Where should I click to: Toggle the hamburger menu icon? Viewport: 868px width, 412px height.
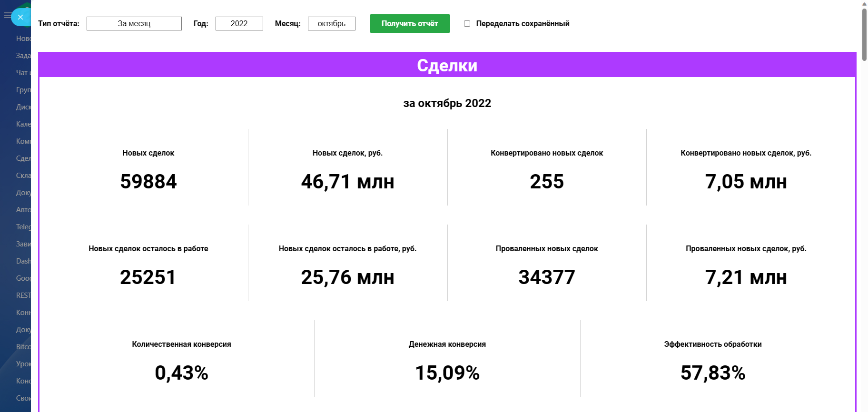[x=7, y=16]
